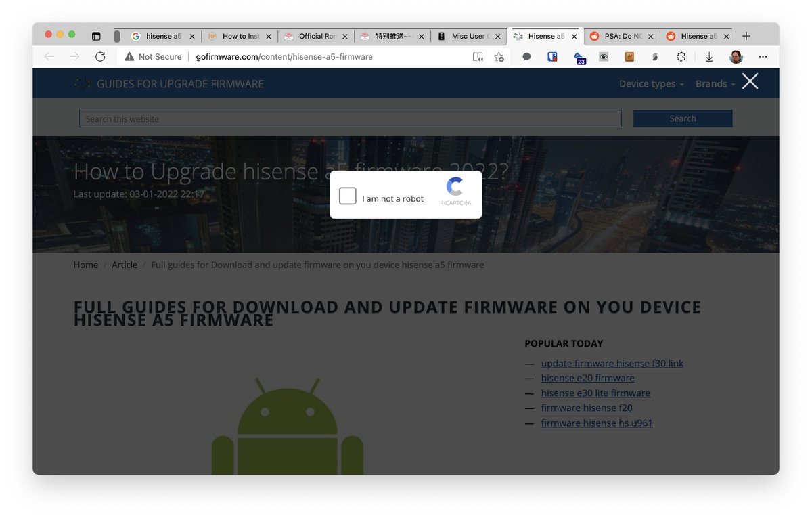Open a new tab with plus button
This screenshot has height=518, width=812.
746,36
